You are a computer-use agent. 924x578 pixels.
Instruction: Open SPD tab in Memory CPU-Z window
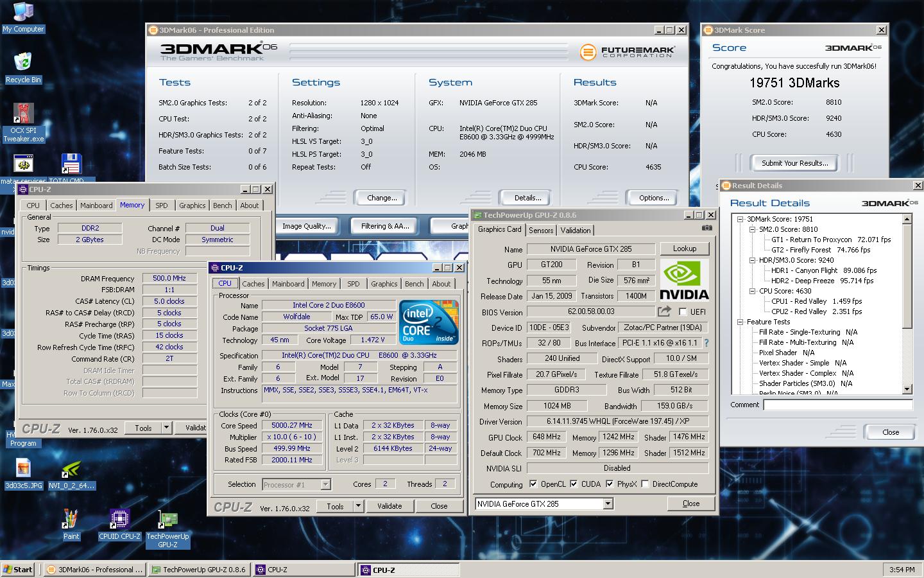(x=161, y=206)
